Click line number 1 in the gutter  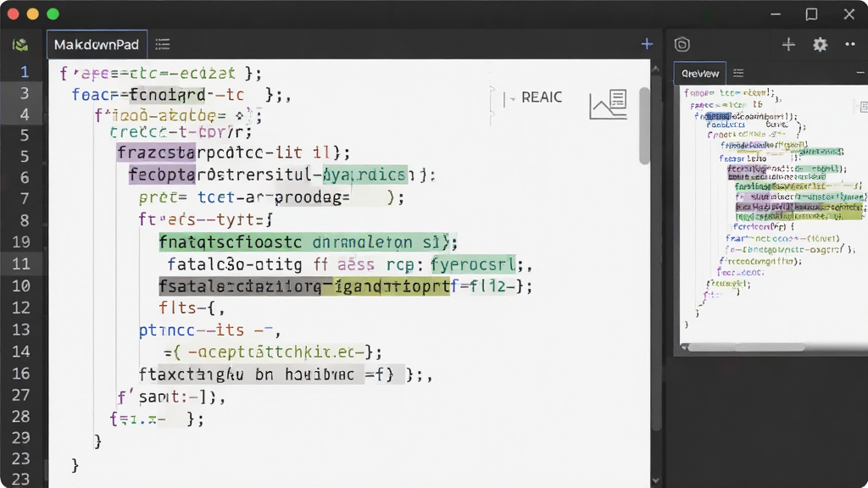click(x=25, y=72)
